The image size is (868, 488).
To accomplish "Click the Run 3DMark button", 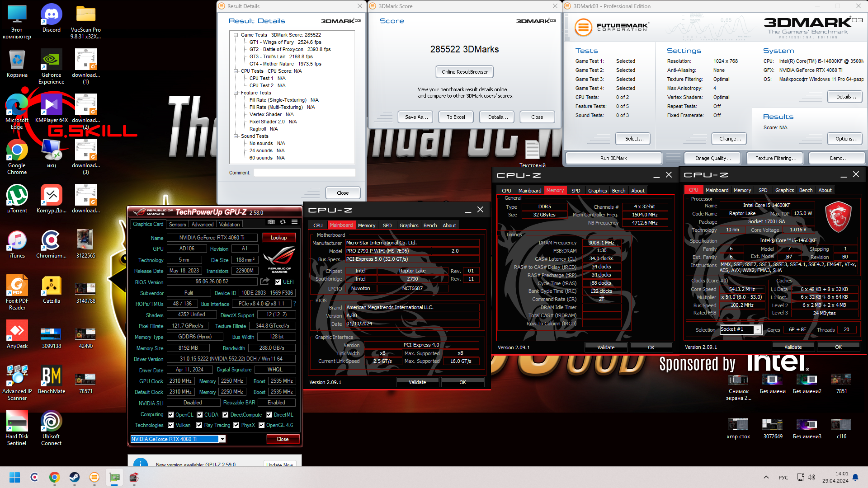I will point(613,158).
